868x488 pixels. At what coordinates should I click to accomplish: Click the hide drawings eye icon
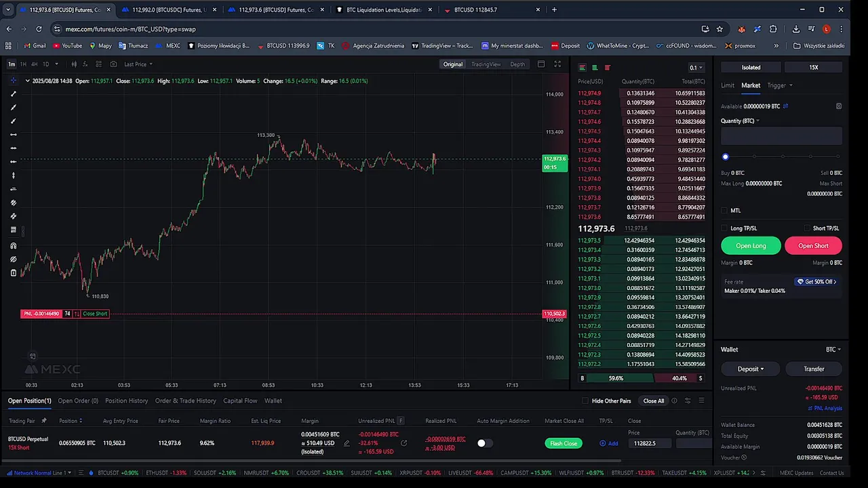13,259
